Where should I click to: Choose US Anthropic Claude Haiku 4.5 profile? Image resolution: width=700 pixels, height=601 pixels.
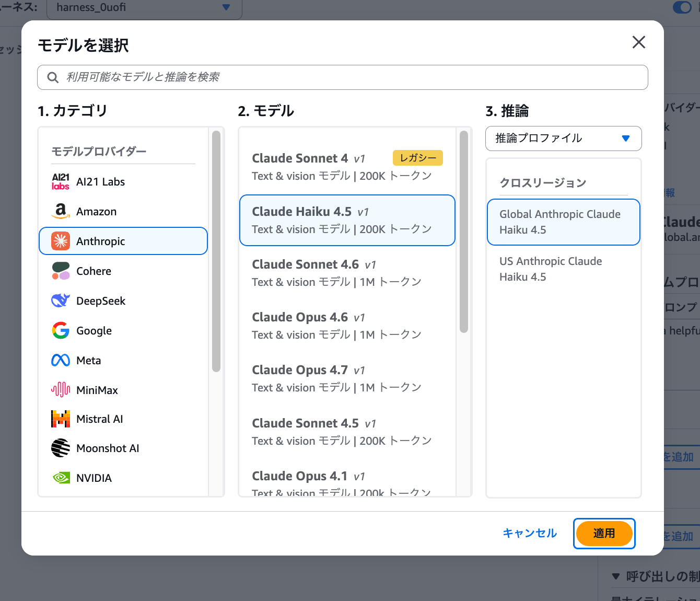pos(563,269)
